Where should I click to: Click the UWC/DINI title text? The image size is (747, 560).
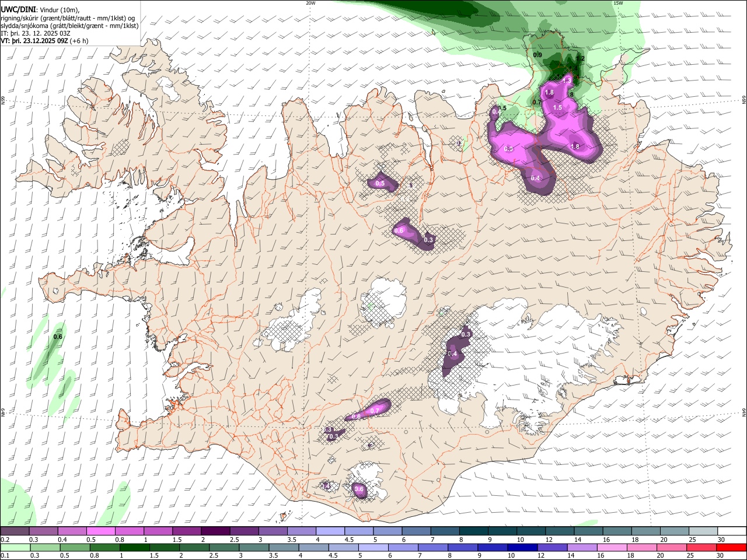(x=18, y=9)
